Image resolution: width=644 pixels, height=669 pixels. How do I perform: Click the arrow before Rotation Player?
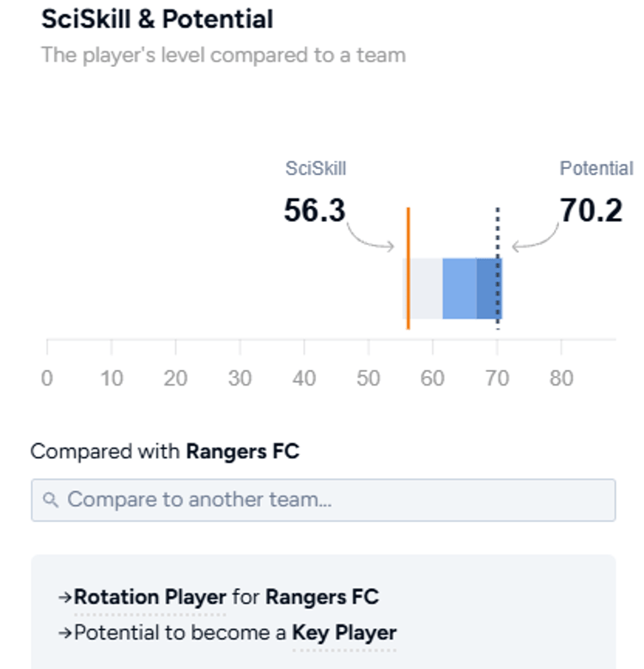(66, 597)
